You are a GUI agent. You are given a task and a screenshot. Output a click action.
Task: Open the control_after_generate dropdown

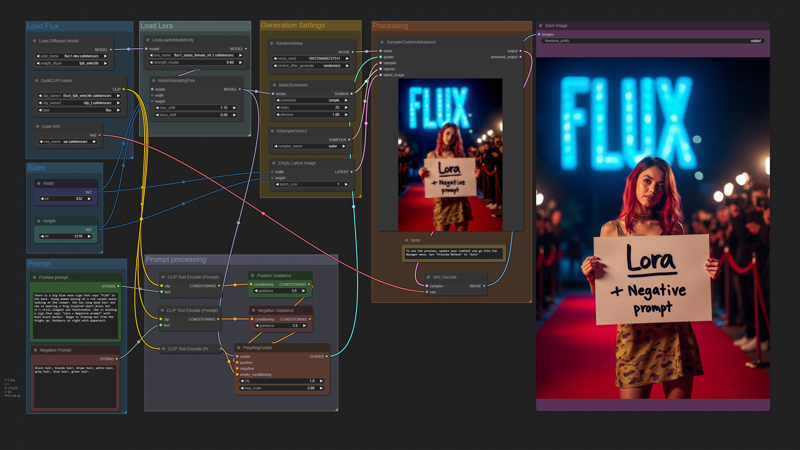pyautogui.click(x=312, y=66)
